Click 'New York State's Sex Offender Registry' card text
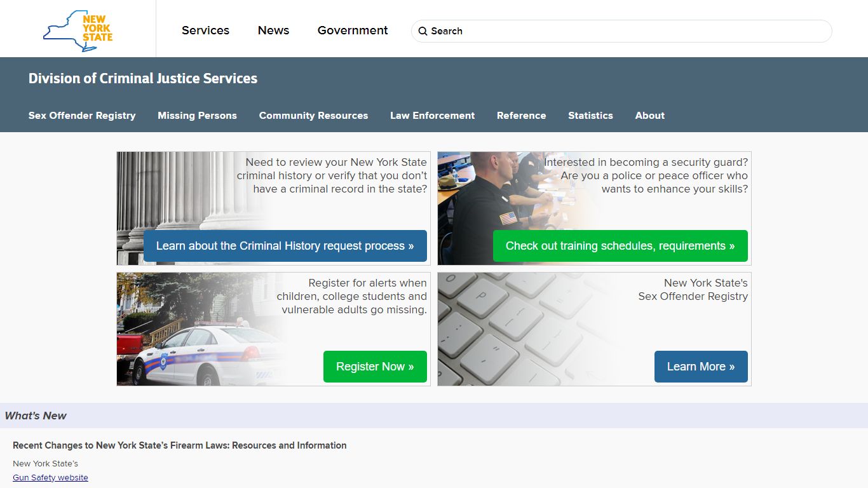This screenshot has width=868, height=488. (x=693, y=290)
